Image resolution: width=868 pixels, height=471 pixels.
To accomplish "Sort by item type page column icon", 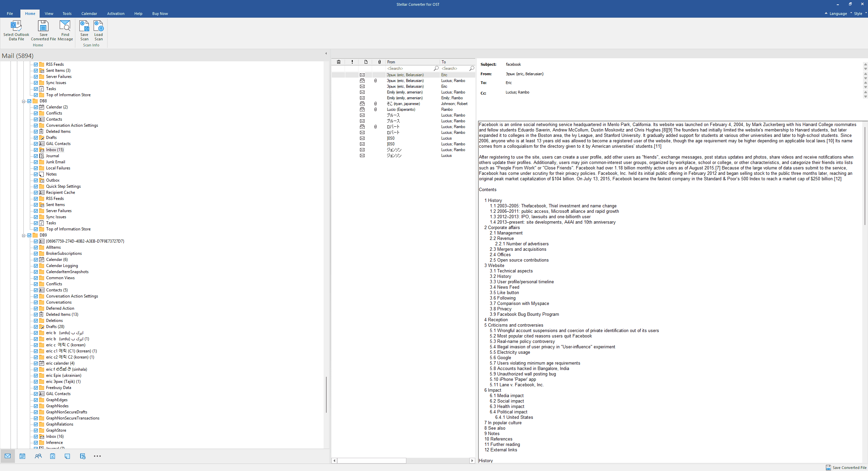I will (366, 62).
